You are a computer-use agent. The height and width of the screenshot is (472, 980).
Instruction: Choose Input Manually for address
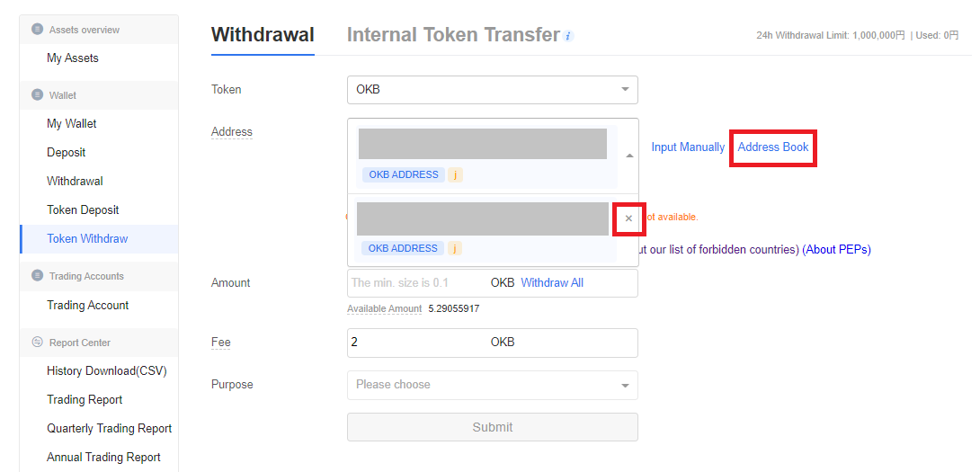point(688,147)
